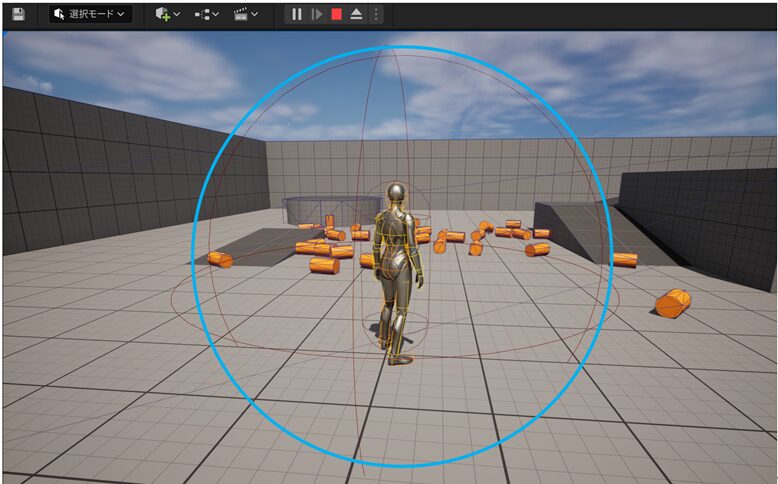Open the add content cube dropdown
Screen dimensions: 778x484
[x=168, y=14]
